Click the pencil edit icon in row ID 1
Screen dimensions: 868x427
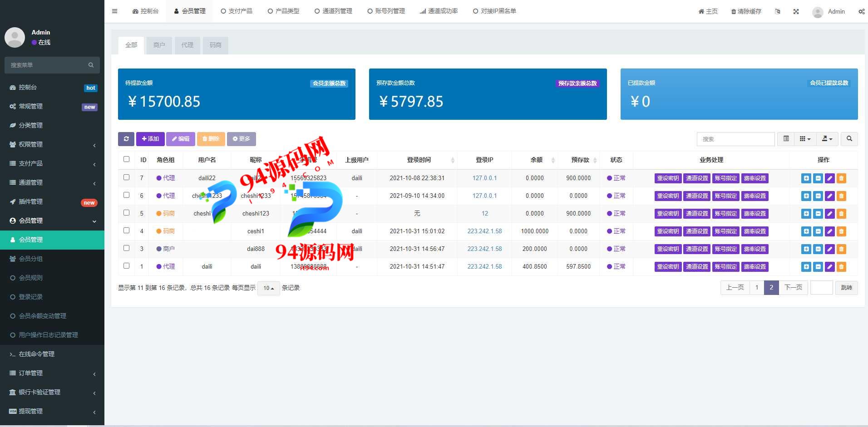[x=830, y=267]
